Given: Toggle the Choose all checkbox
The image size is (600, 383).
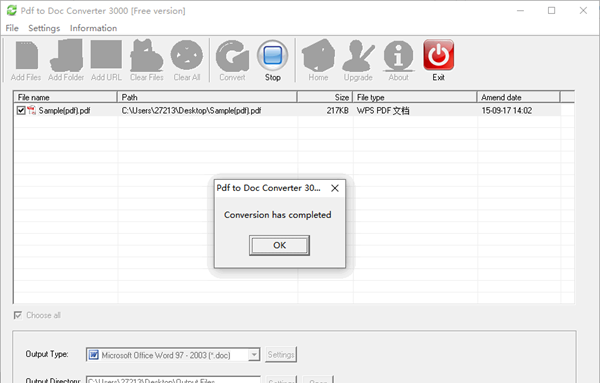Looking at the screenshot, I should tap(18, 315).
